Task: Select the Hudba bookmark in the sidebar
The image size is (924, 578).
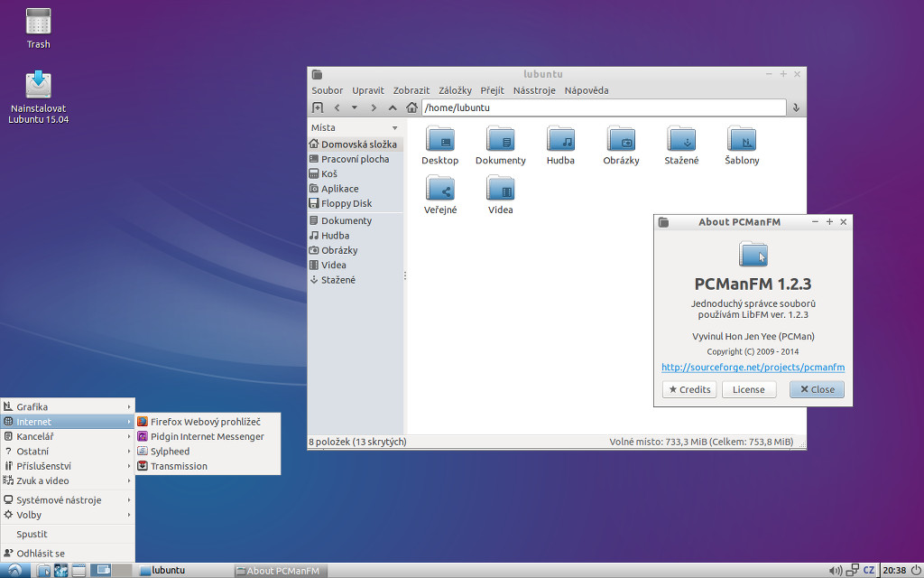Action: point(355,236)
